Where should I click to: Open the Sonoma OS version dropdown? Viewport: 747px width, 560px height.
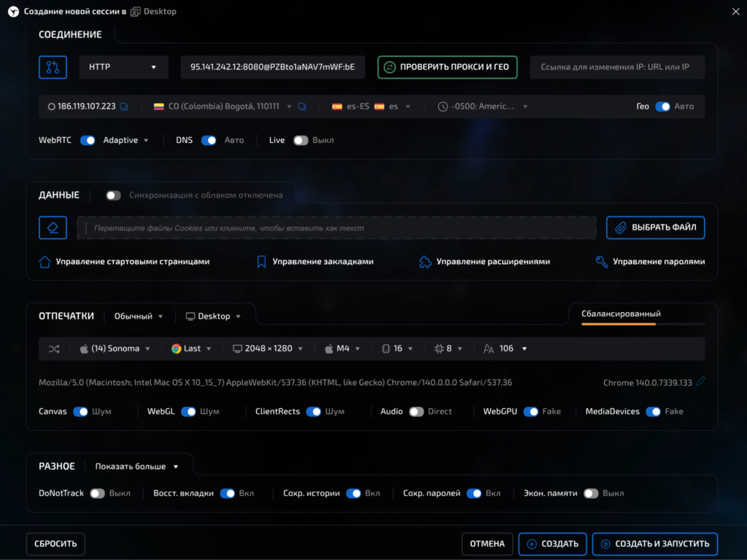point(115,349)
